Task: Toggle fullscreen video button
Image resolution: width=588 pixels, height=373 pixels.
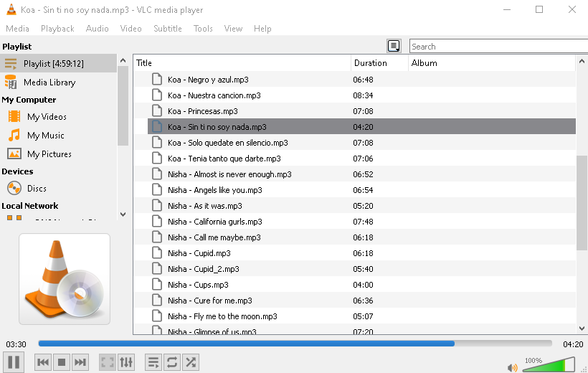Action: [108, 362]
